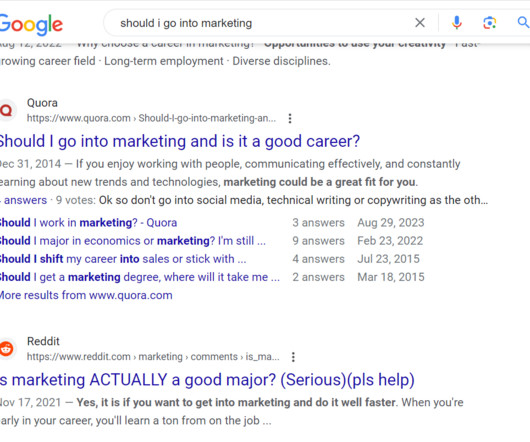Screen dimensions: 530x442
Task: Open Reddit "marketing ACTUALLY a good major" result
Action: pos(207,380)
